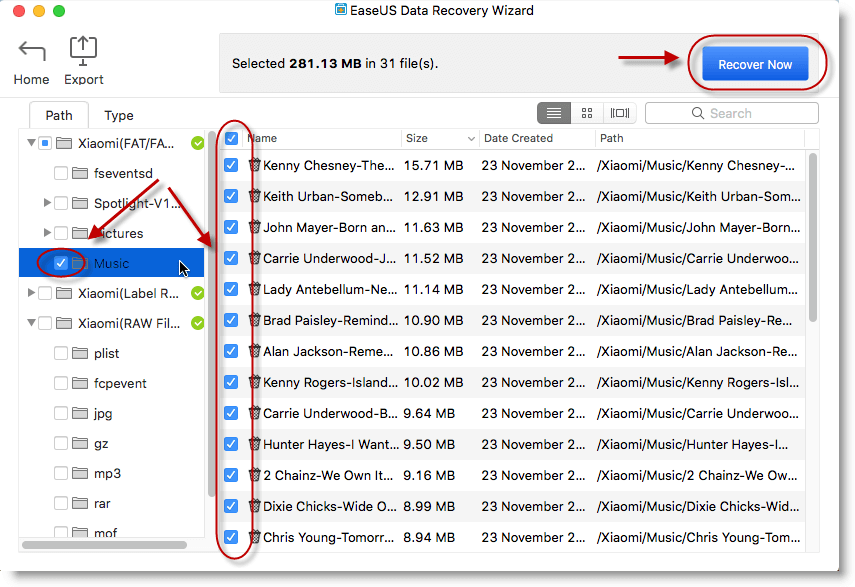The height and width of the screenshot is (587, 855).
Task: Check the Pictures folder checkbox
Action: click(x=61, y=233)
